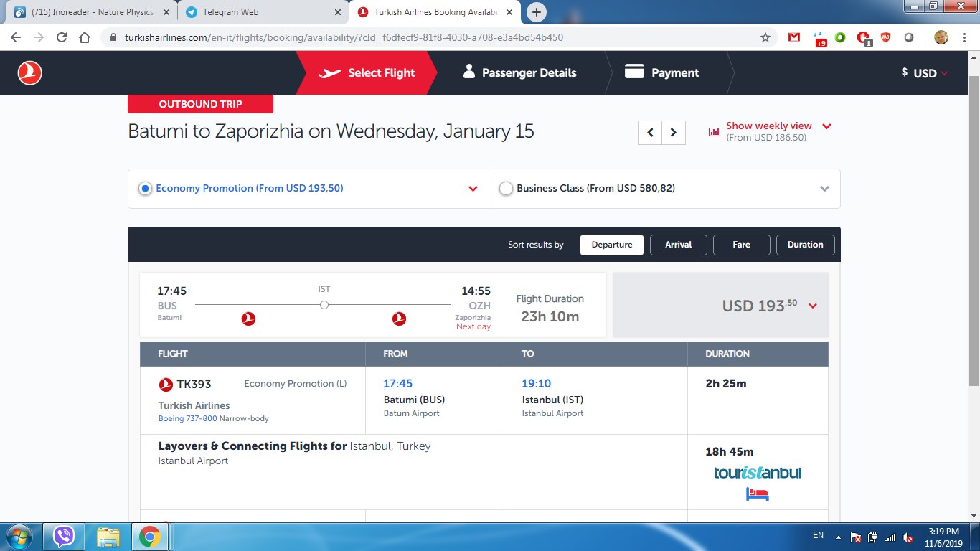Expand the USD 193,50 fare arrow
The image size is (980, 551).
pos(813,306)
